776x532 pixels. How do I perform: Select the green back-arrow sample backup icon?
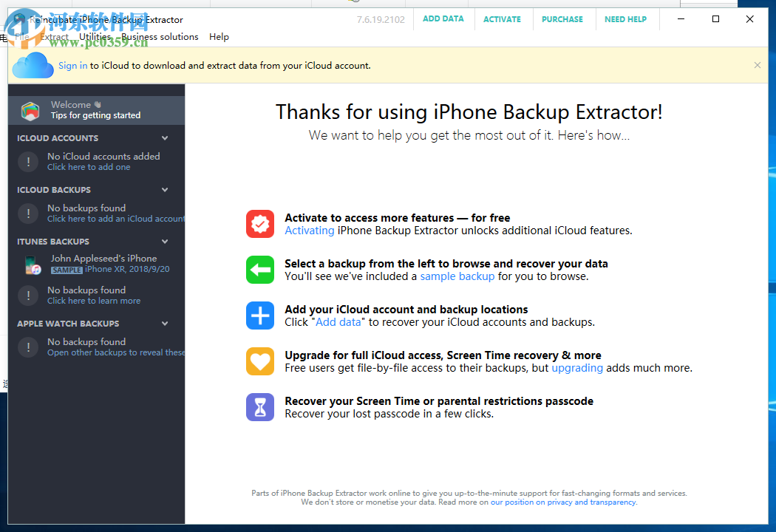pos(259,270)
